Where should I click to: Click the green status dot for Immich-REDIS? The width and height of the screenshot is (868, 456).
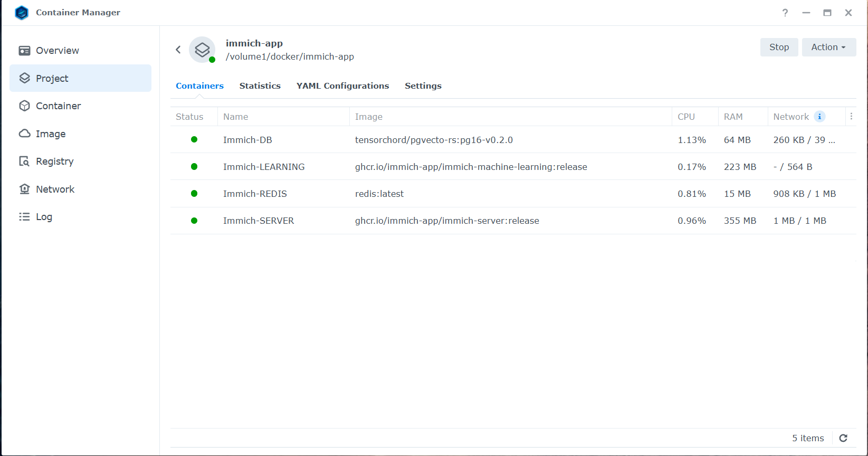194,194
